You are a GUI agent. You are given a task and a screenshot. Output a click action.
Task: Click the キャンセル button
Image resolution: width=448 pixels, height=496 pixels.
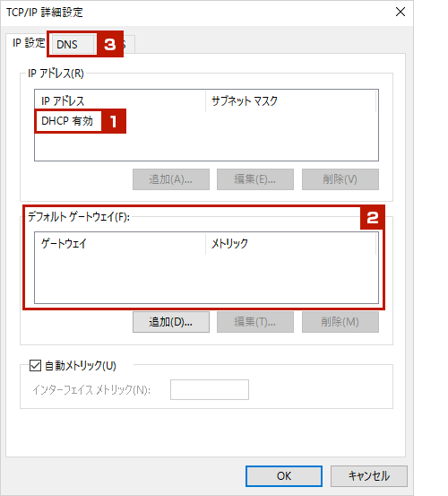pyautogui.click(x=368, y=475)
